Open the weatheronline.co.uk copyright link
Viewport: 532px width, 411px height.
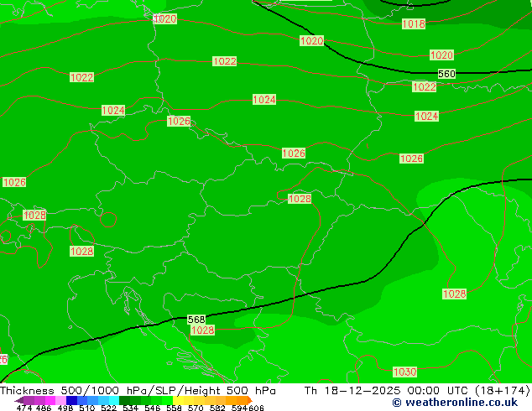tap(455, 403)
